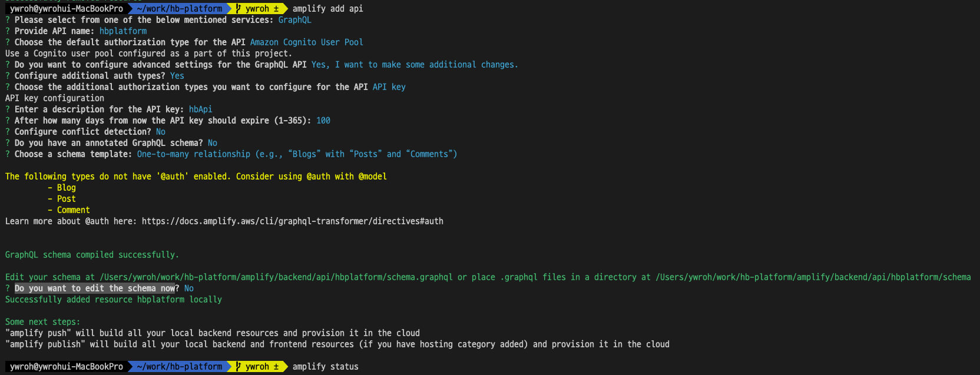Click the 'Some next steps:' heading

tap(43, 322)
